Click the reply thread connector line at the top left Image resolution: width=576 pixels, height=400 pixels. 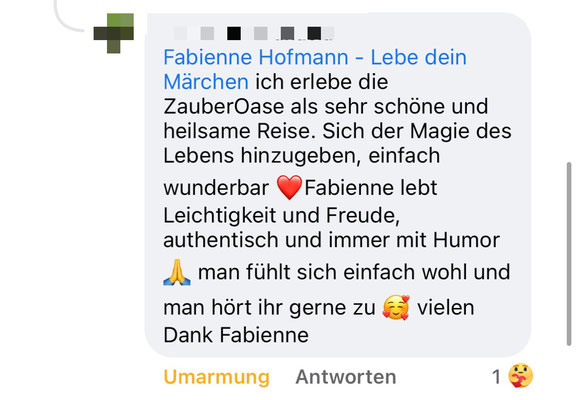coord(69,17)
